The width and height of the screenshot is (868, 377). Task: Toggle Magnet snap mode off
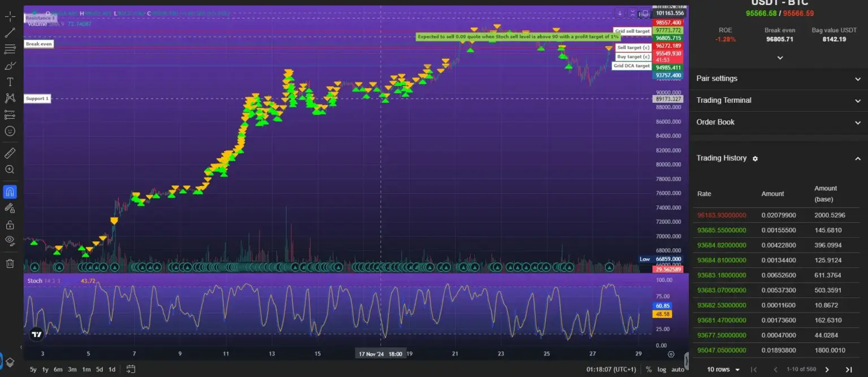click(x=10, y=192)
